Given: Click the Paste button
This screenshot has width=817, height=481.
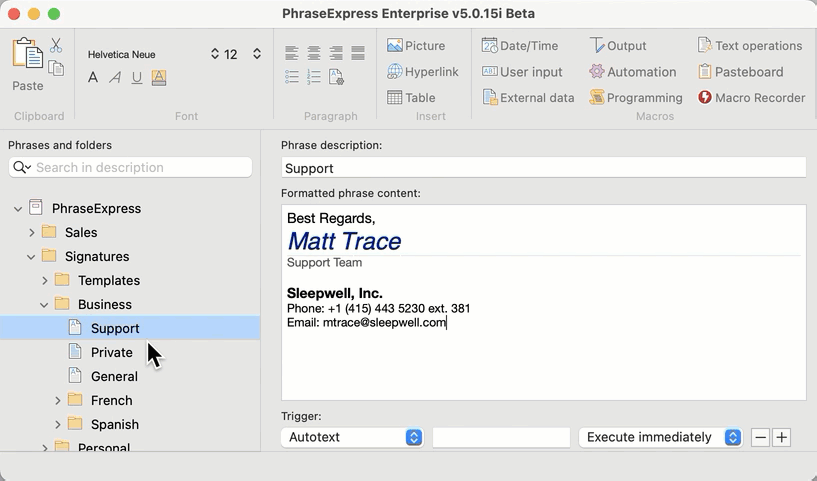Looking at the screenshot, I should coord(28,64).
